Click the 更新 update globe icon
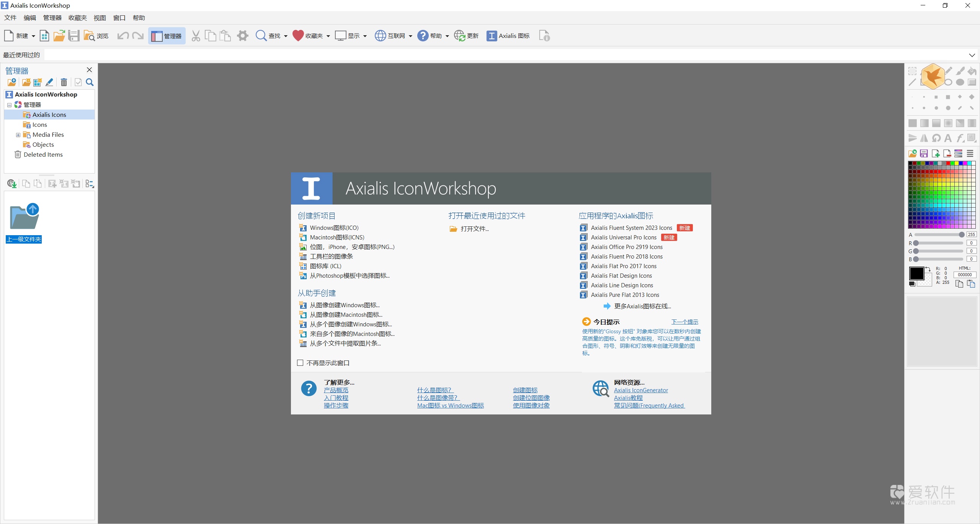This screenshot has width=980, height=524. [x=459, y=36]
